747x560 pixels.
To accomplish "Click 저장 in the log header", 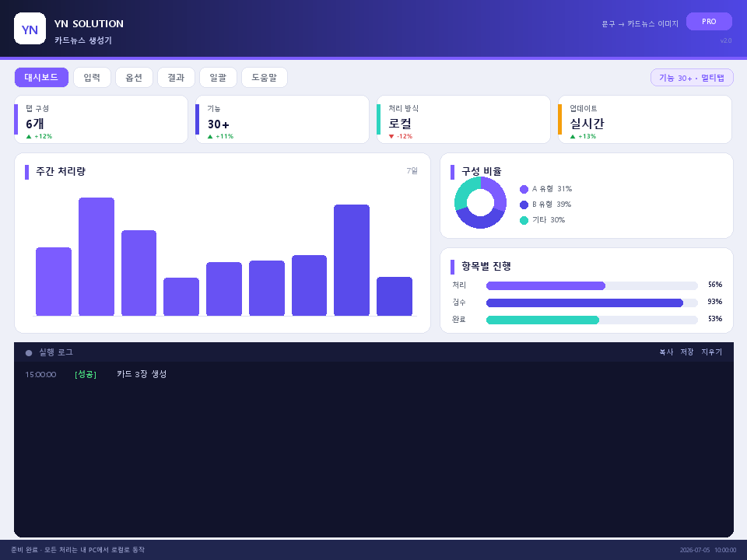I will (687, 352).
